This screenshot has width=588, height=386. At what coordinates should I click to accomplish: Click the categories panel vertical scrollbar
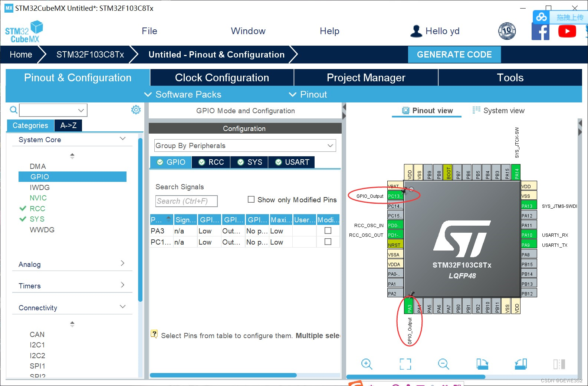point(140,220)
